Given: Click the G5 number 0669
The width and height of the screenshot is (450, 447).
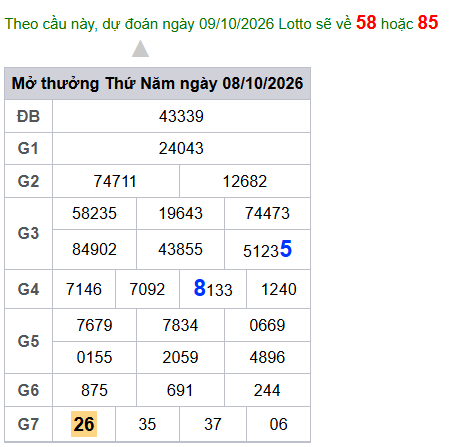Looking at the screenshot, I should 267,325.
